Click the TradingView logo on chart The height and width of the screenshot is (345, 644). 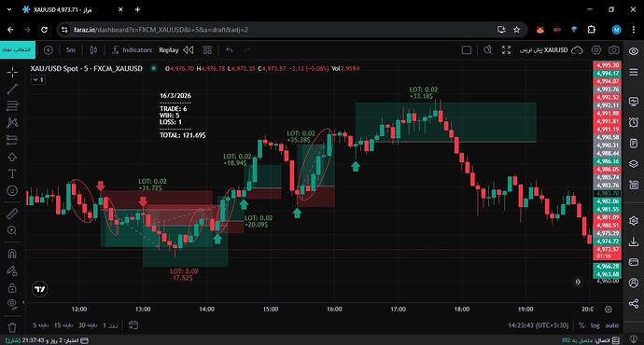click(x=40, y=289)
